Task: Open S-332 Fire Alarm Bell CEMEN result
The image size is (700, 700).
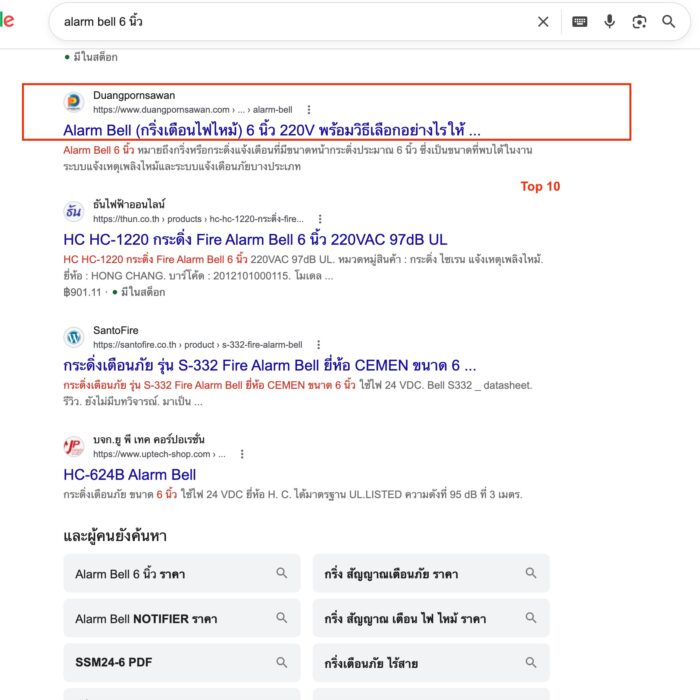Action: (x=270, y=366)
